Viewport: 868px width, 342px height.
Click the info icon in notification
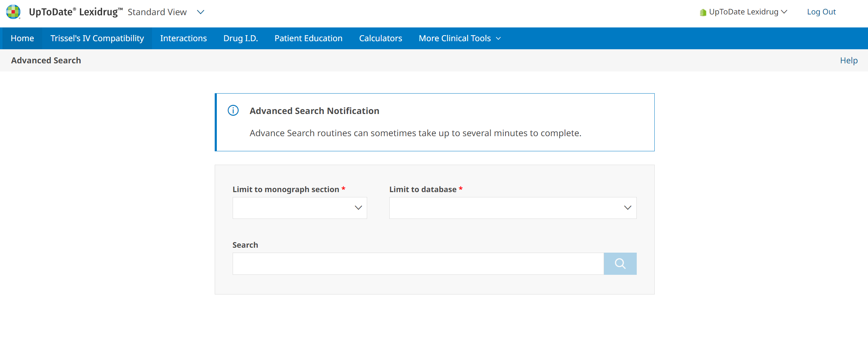[233, 110]
